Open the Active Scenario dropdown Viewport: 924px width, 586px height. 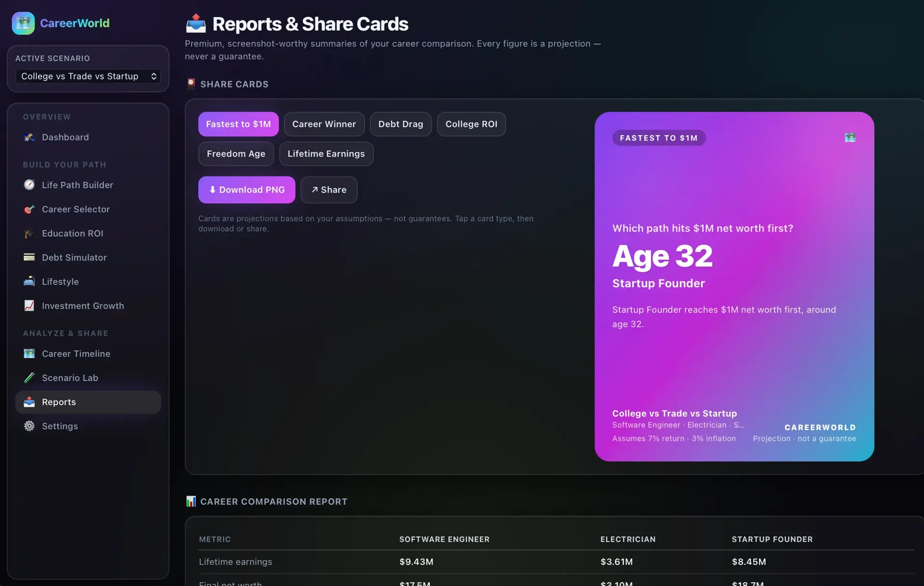click(x=88, y=76)
